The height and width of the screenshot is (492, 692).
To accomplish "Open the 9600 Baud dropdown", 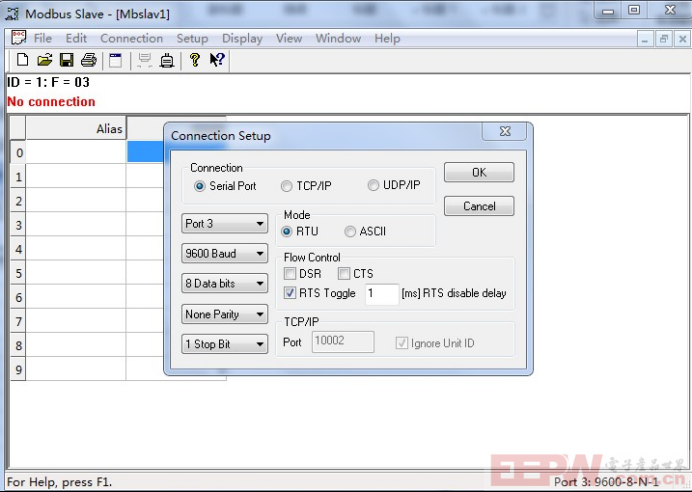I will [x=225, y=254].
